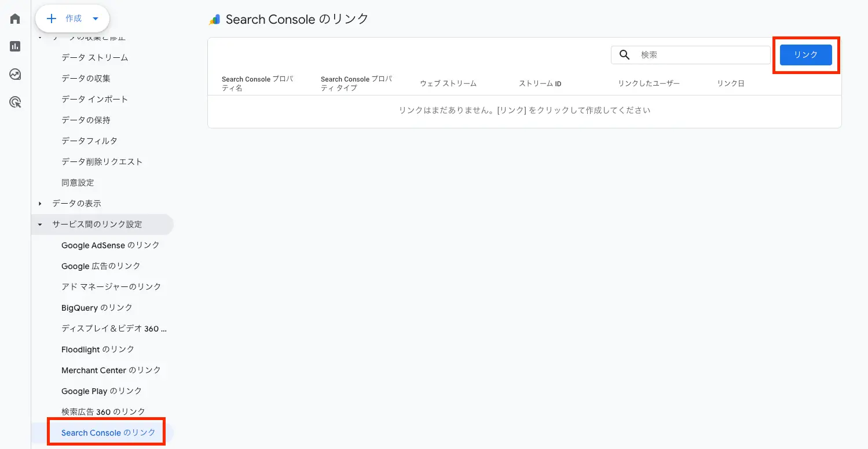868x449 pixels.
Task: Type in the 検索 search field
Action: coord(701,55)
